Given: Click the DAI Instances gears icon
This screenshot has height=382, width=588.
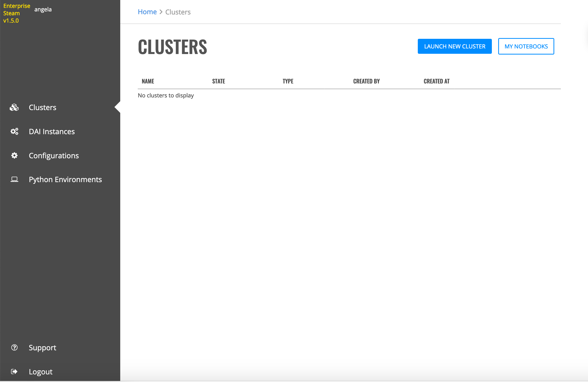Looking at the screenshot, I should coord(14,131).
